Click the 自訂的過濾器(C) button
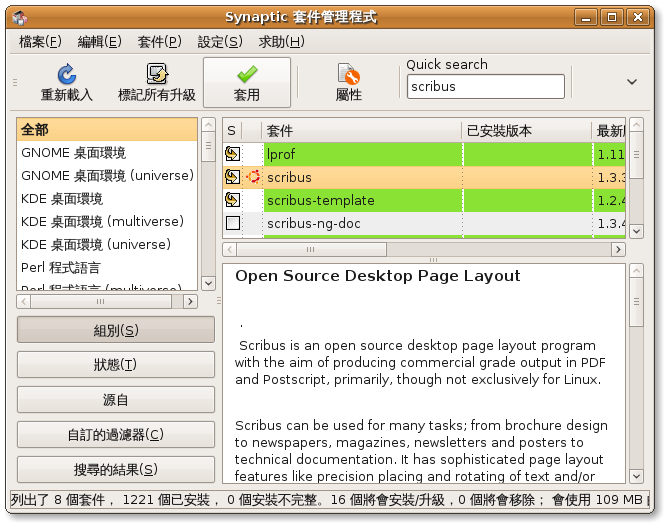The height and width of the screenshot is (523, 664). (116, 434)
